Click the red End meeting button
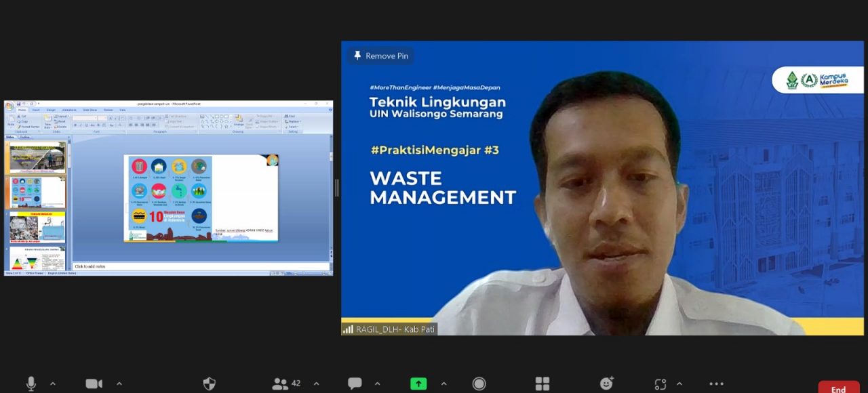 839,389
